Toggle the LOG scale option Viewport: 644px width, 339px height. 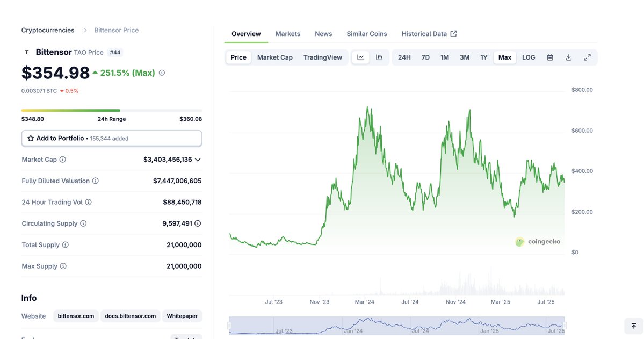click(x=529, y=57)
